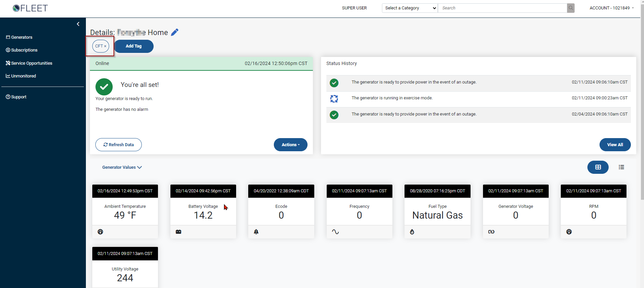644x288 pixels.
Task: Click the 'The generator has no alarm' text
Action: pos(122,109)
